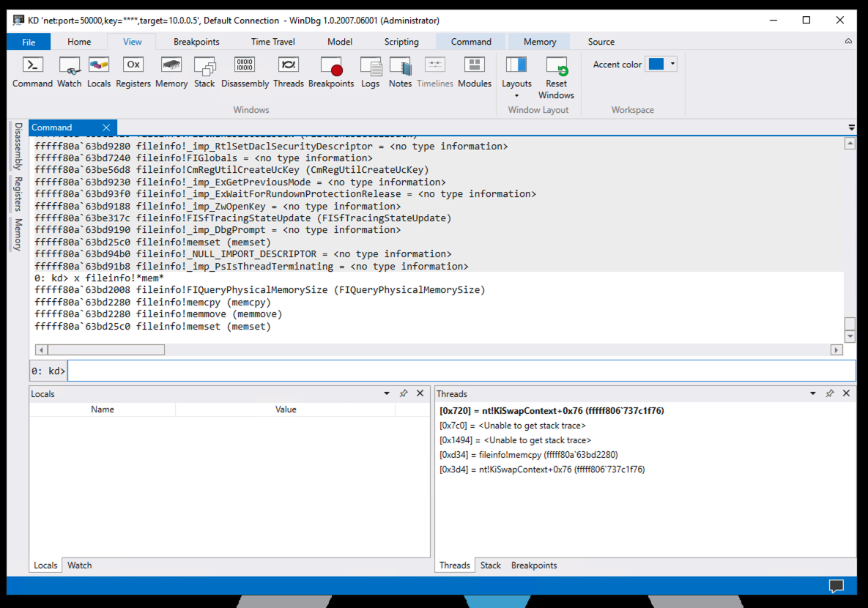The height and width of the screenshot is (608, 868).
Task: Select the Stack tab at bottom
Action: pyautogui.click(x=490, y=566)
